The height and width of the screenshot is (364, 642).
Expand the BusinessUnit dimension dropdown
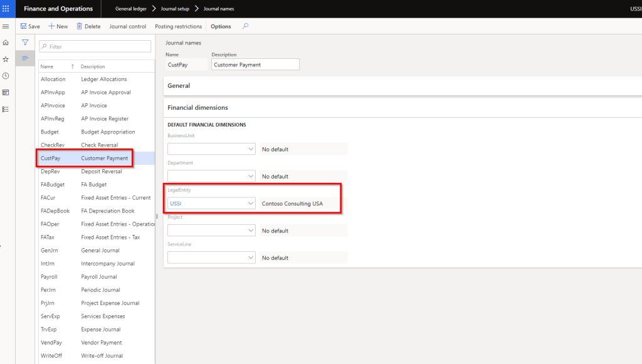tap(251, 149)
